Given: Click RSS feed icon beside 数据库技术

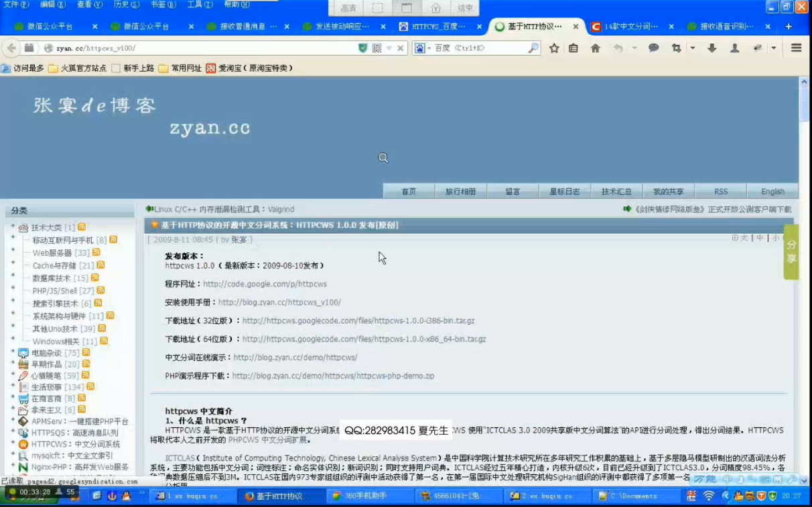Looking at the screenshot, I should coord(94,277).
